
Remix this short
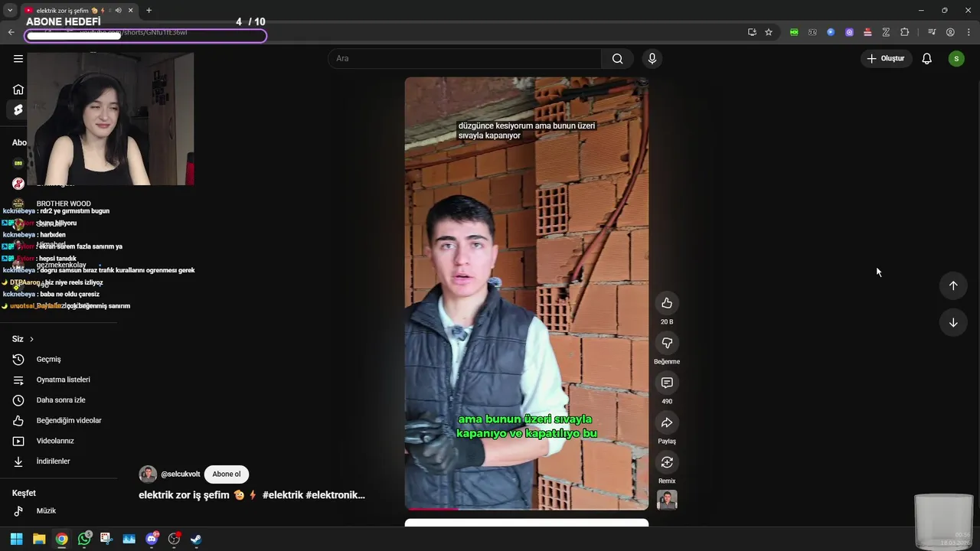[x=667, y=462]
